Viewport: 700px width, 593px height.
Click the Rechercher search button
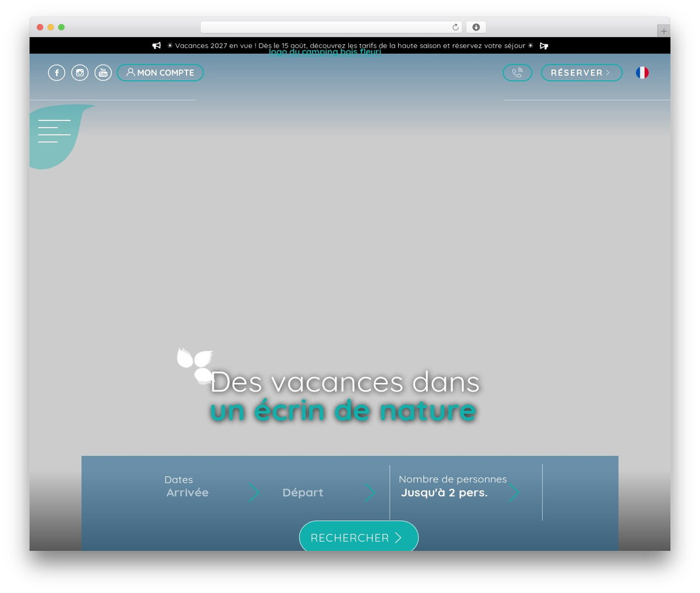point(359,537)
